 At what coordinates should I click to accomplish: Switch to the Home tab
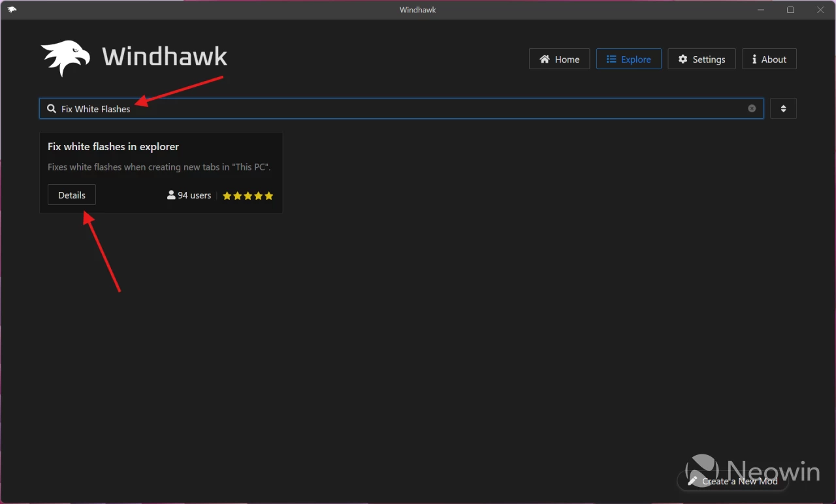[559, 59]
